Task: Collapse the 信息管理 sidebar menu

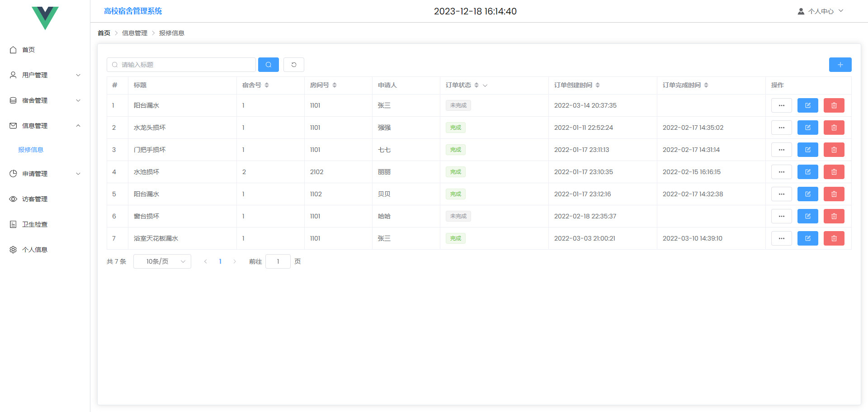Action: 45,126
